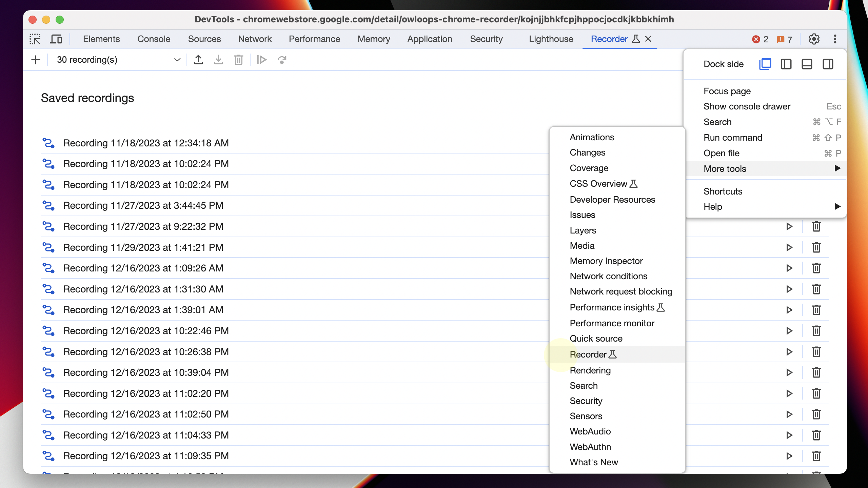This screenshot has width=868, height=488.
Task: Select dock to left option
Action: (x=786, y=64)
